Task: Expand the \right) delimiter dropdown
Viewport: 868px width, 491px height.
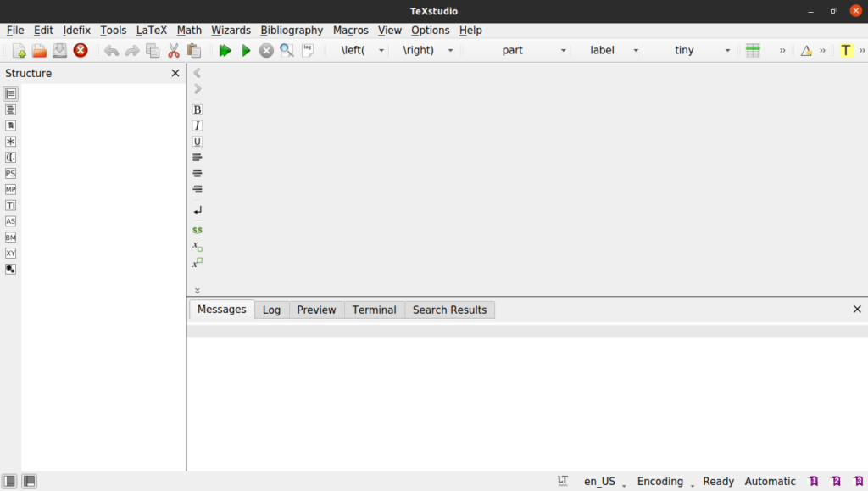Action: 451,50
